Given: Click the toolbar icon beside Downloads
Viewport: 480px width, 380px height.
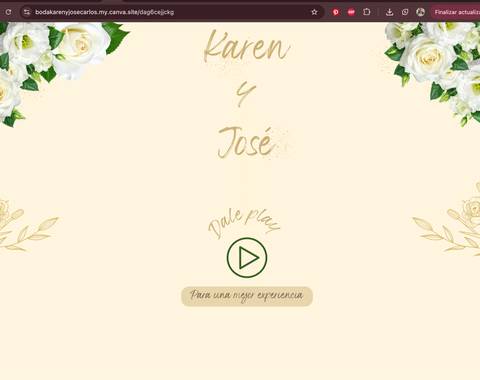Looking at the screenshot, I should [405, 12].
